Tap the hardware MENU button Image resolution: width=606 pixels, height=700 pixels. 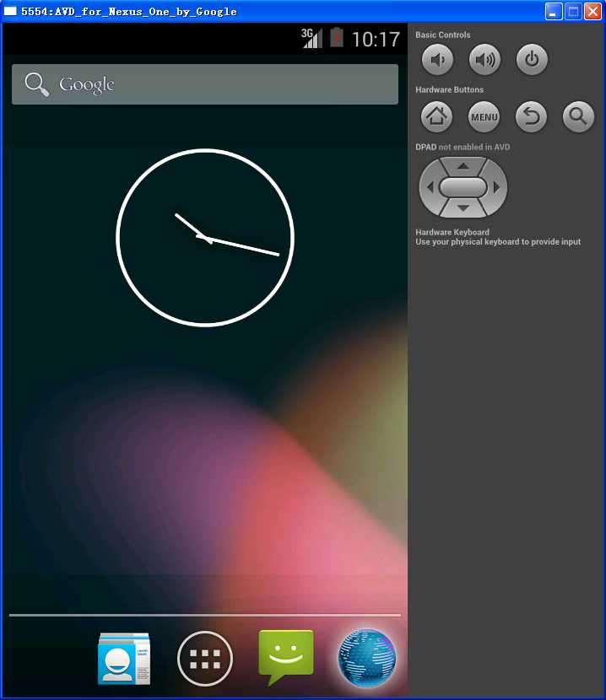[x=484, y=117]
